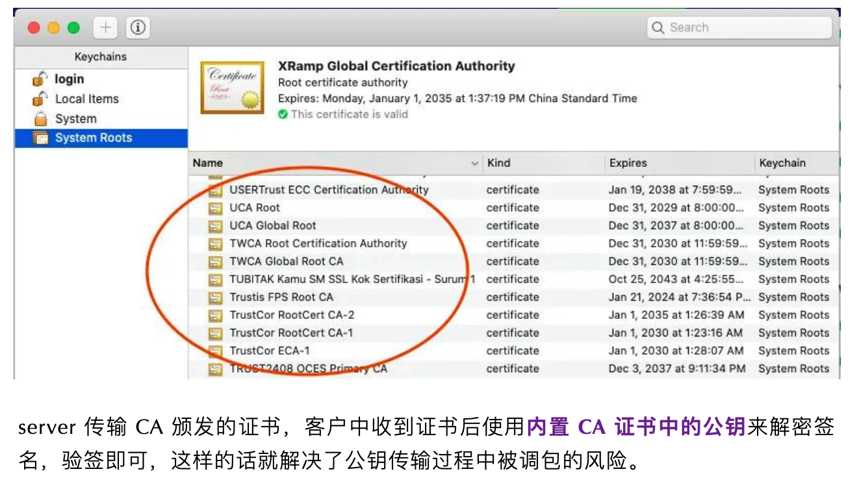
Task: Click the XRamp Global Certification Authority title
Action: tap(396, 66)
